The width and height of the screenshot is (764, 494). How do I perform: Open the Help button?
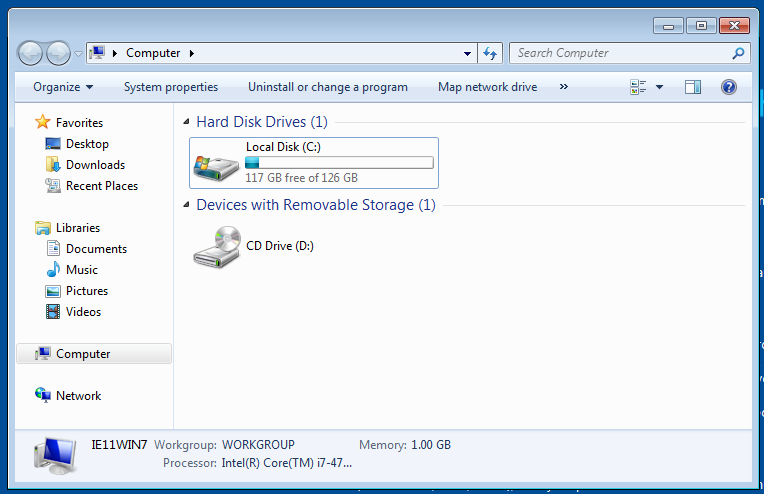pos(728,87)
